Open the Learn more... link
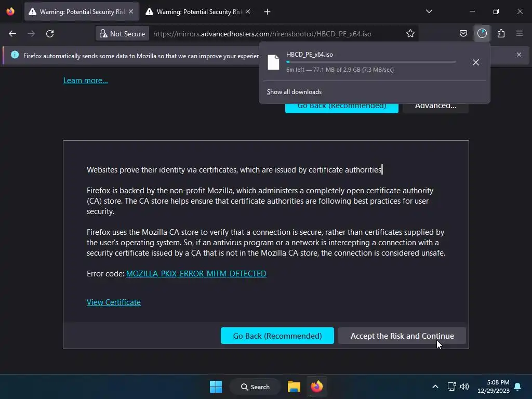The width and height of the screenshot is (532, 399). [86, 81]
